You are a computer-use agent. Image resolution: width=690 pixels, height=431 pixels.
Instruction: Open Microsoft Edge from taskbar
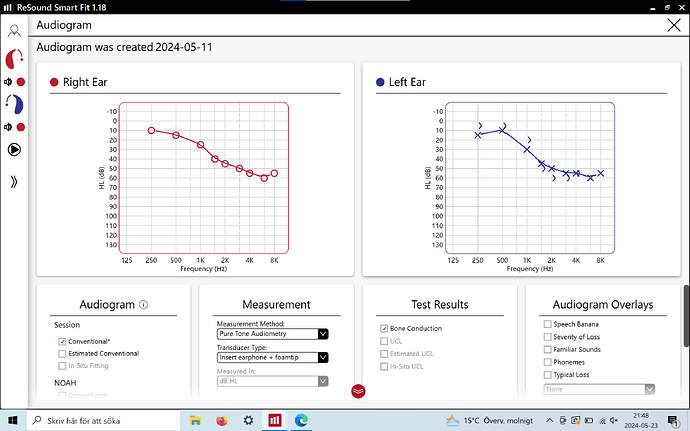tap(301, 420)
